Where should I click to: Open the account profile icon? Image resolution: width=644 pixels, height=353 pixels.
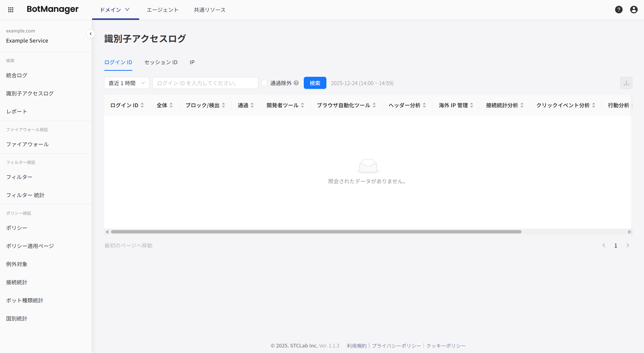634,10
